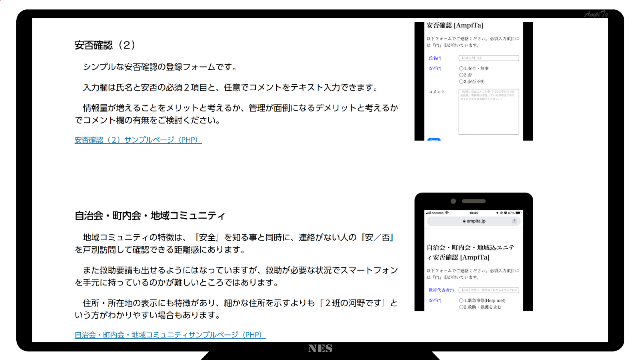Image resolution: width=640 pixels, height=360 pixels.
Task: Click the NES logo on the monitor bezel
Action: point(320,348)
